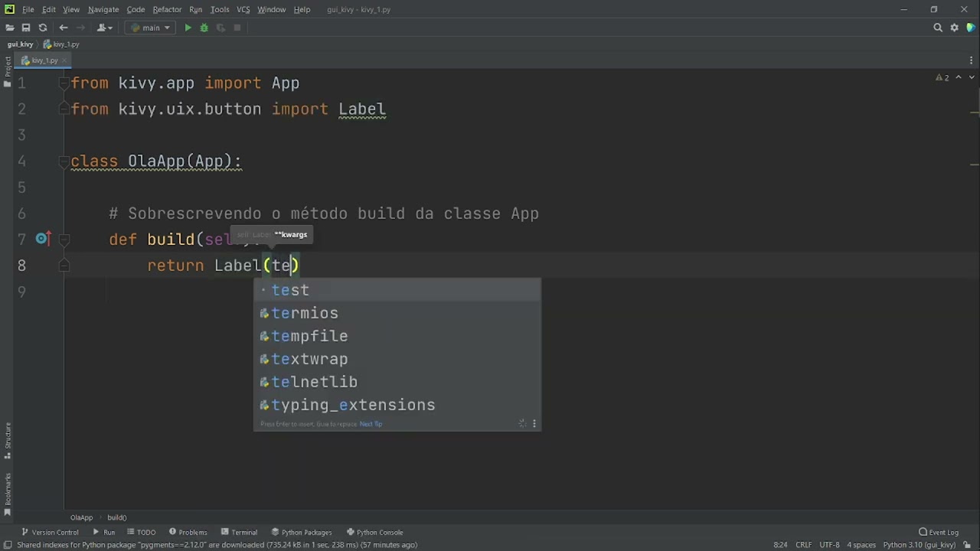Click the override method gutter icon on line 7

[42, 239]
